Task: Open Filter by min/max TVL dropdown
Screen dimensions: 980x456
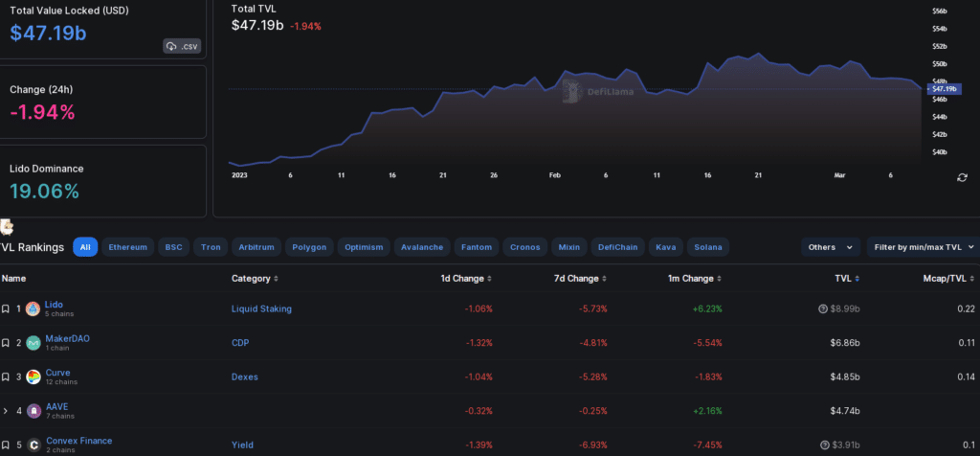Action: [x=924, y=247]
